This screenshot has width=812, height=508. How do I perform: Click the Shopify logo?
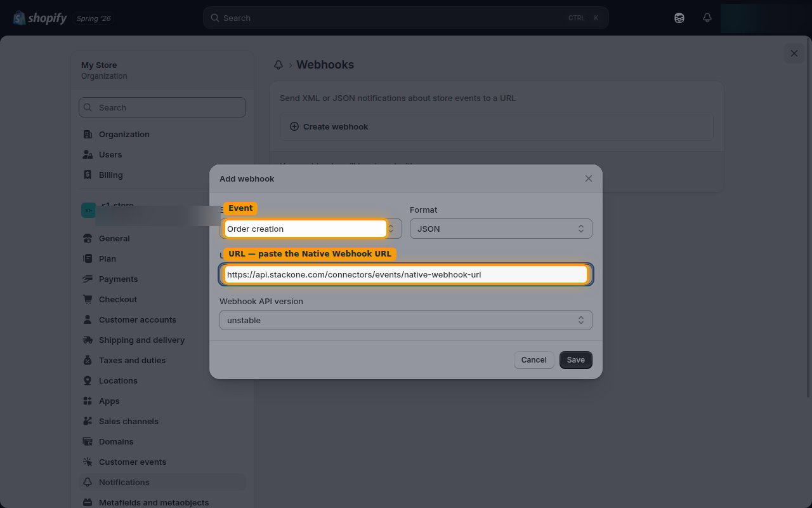(39, 18)
